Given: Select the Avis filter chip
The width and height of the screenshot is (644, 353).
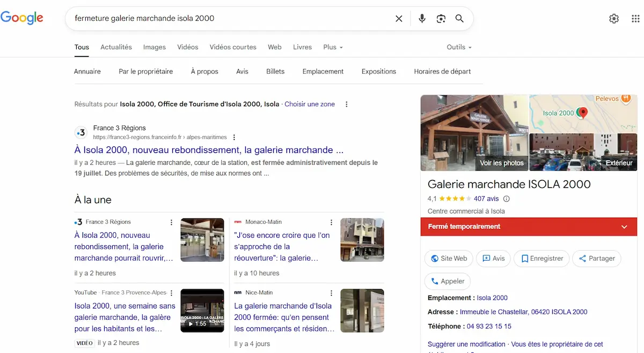Looking at the screenshot, I should (x=242, y=71).
